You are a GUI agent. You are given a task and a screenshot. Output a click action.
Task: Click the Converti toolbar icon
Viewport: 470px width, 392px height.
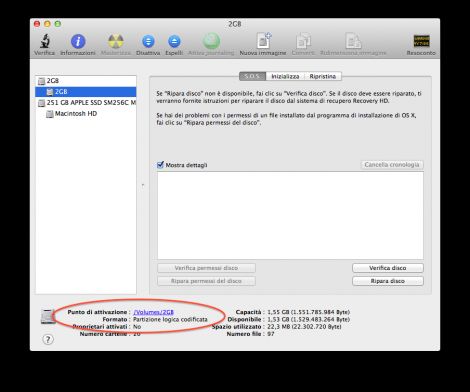coord(303,41)
